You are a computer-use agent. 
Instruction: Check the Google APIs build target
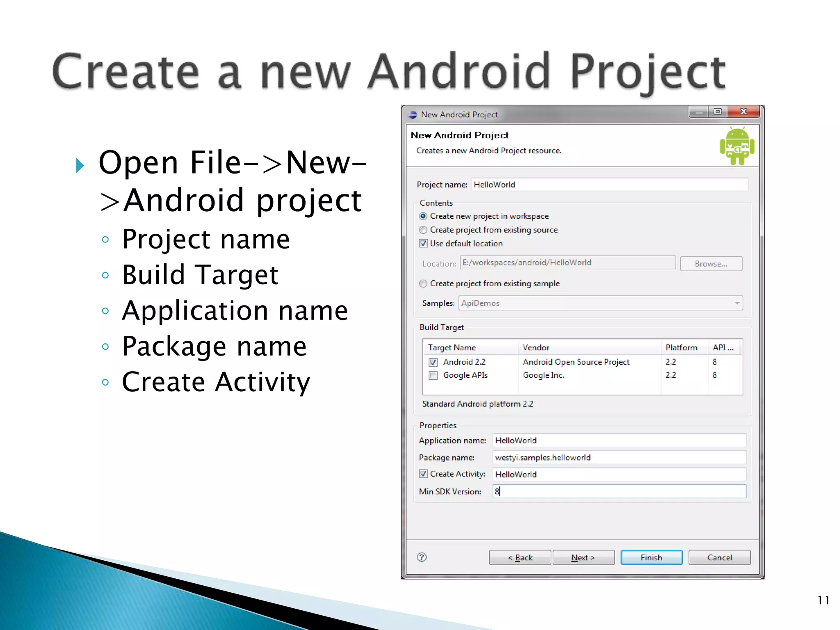(x=433, y=375)
